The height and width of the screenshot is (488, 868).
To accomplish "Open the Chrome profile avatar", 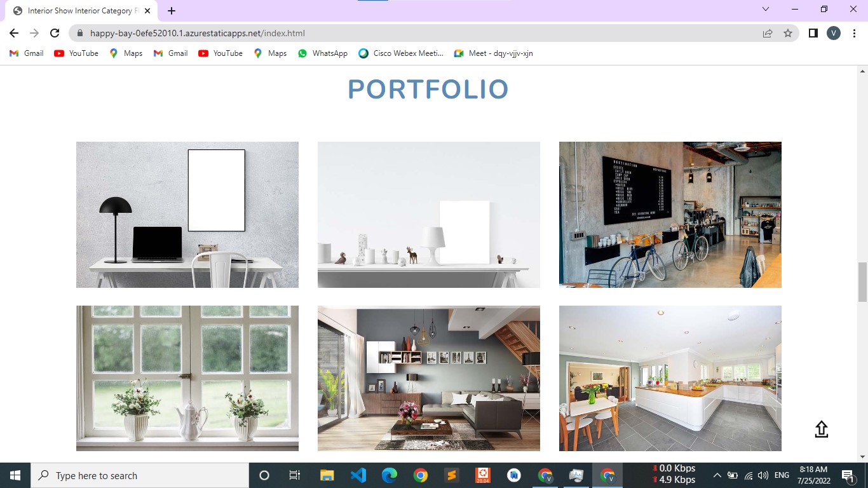I will click(834, 33).
